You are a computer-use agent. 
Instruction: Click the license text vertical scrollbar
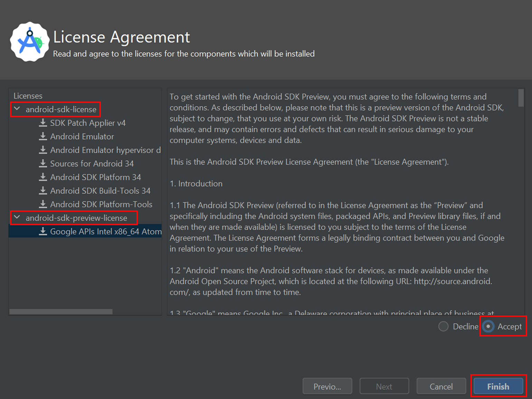521,98
